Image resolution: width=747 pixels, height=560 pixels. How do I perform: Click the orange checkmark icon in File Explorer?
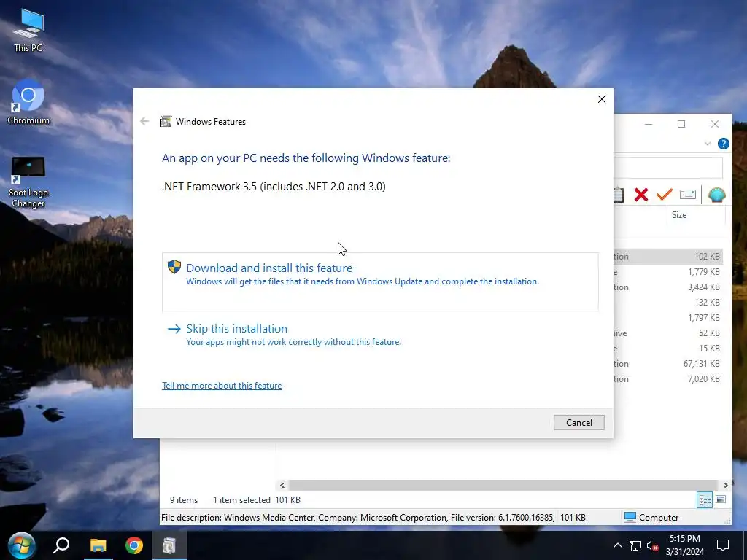pos(664,194)
